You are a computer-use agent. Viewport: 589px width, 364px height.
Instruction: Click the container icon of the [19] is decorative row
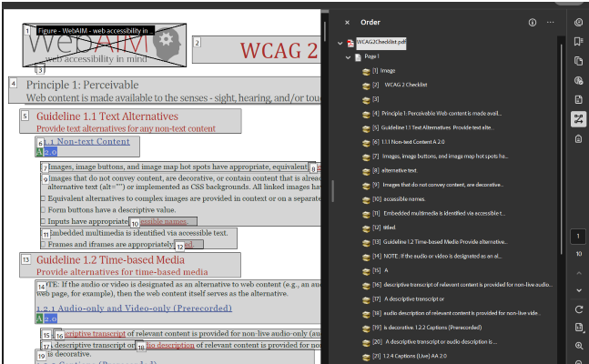[366, 329]
